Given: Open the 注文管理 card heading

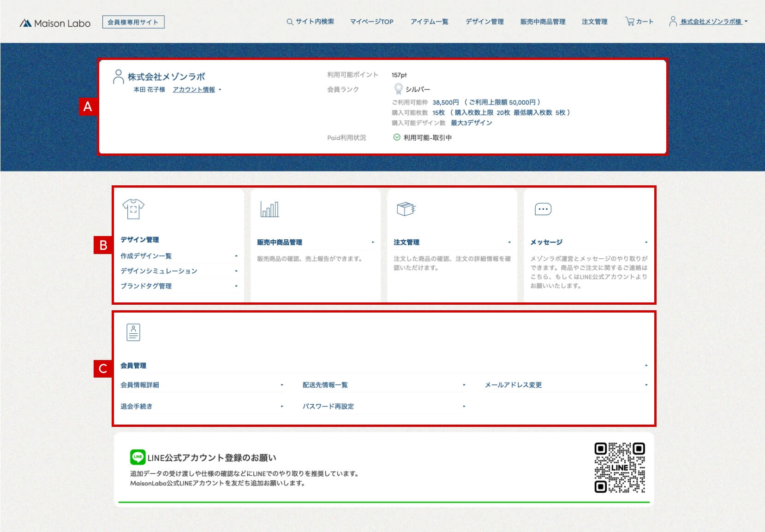Looking at the screenshot, I should 406,242.
